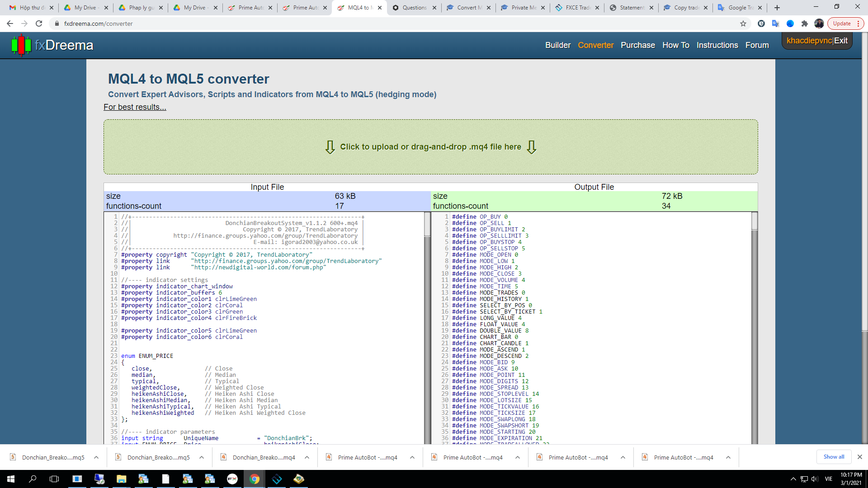Click the '72 kB' output size value

pos(672,196)
